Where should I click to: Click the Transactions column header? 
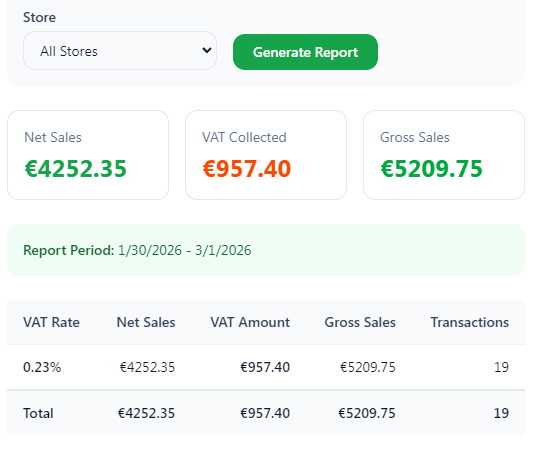pyautogui.click(x=470, y=322)
